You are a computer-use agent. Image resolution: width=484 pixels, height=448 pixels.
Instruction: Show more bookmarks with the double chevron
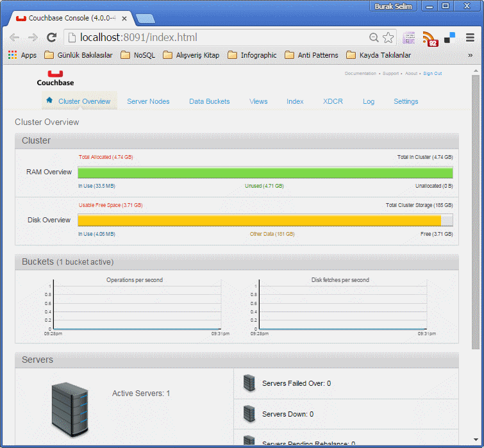[x=470, y=55]
